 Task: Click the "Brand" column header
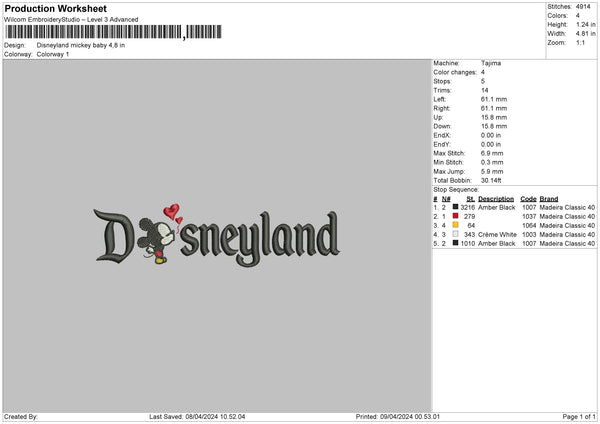[x=549, y=199]
